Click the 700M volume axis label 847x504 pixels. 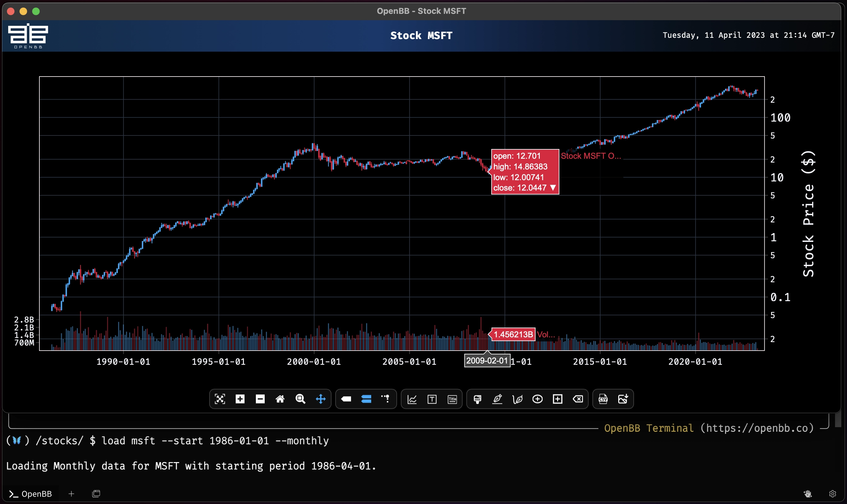pos(24,343)
